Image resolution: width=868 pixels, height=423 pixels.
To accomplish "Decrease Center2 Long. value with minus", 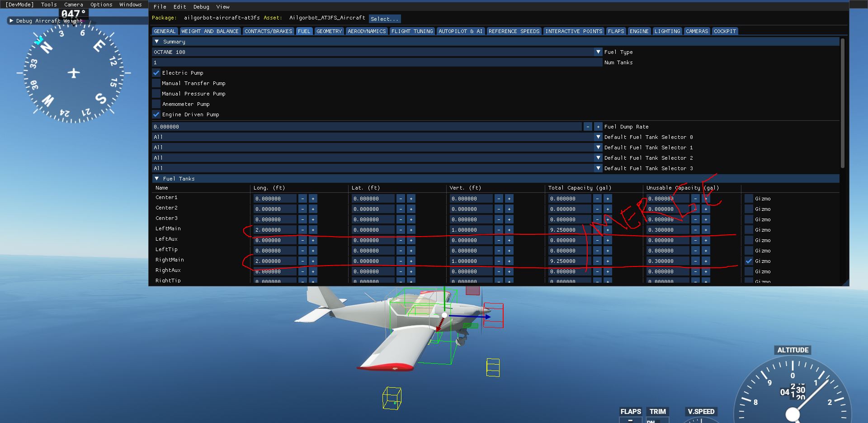I will (302, 209).
